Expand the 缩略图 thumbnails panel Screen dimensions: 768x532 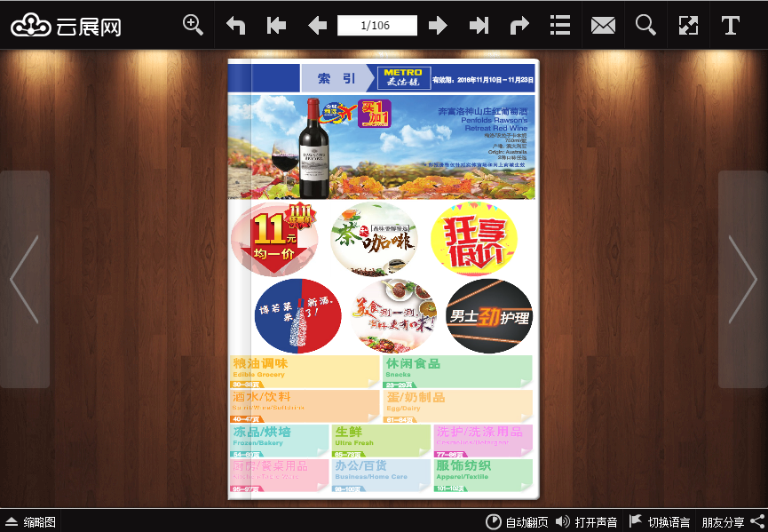click(30, 521)
